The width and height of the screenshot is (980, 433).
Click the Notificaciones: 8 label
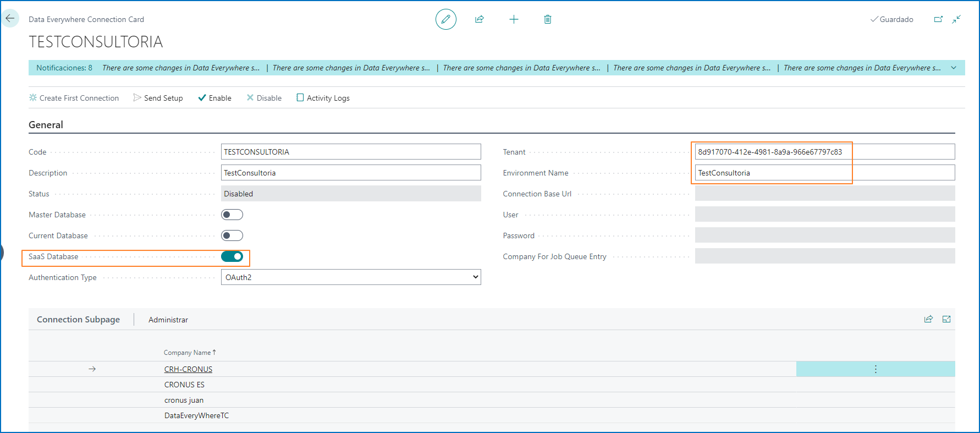click(x=64, y=68)
